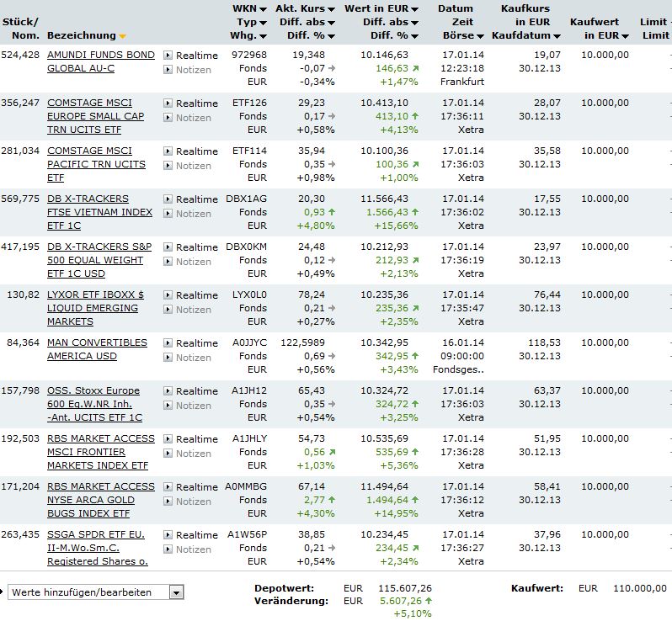Sort table by WKN column arrow
This screenshot has height=621, width=672.
pos(263,9)
